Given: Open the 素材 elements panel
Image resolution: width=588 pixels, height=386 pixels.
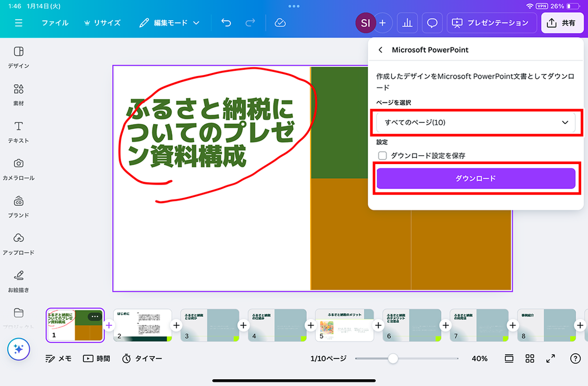Looking at the screenshot, I should click(x=19, y=95).
